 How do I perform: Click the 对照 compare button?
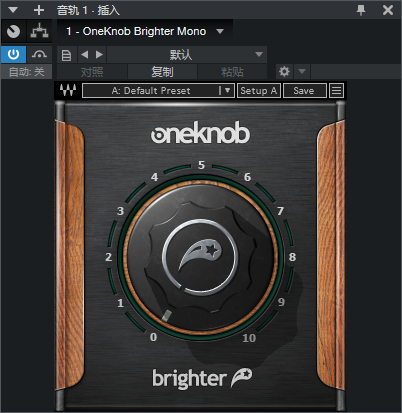point(92,72)
